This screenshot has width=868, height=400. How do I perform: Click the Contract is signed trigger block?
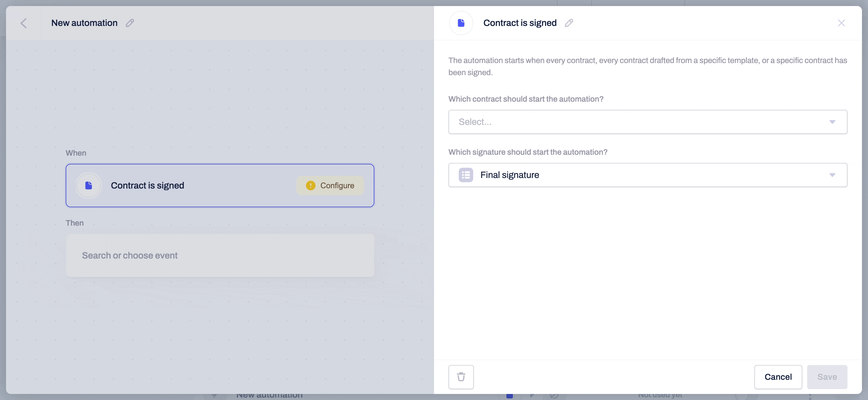(x=220, y=185)
